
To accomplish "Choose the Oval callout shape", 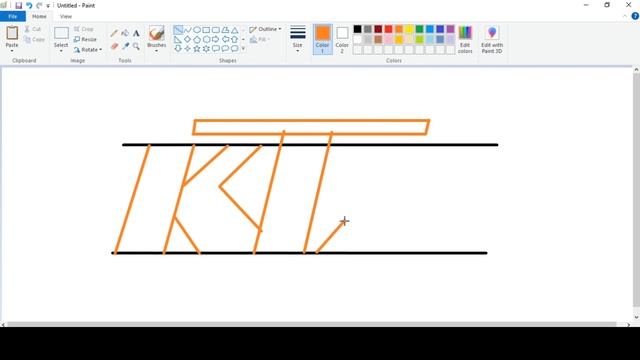I will 225,49.
